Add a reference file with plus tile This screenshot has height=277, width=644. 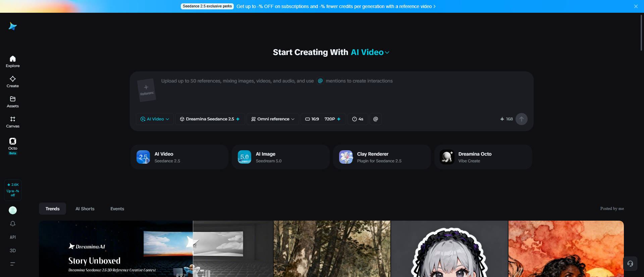click(147, 90)
